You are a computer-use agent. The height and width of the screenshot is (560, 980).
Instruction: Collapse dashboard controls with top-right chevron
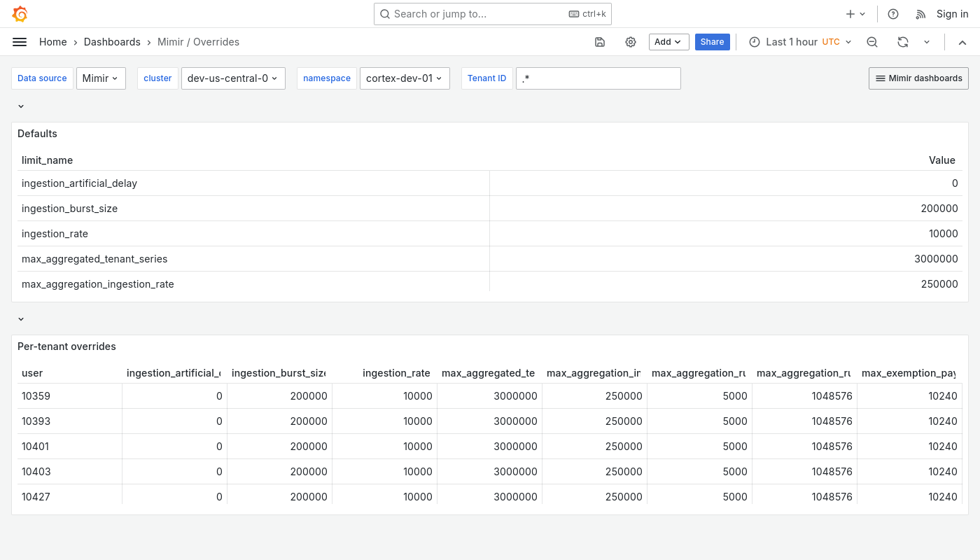962,42
